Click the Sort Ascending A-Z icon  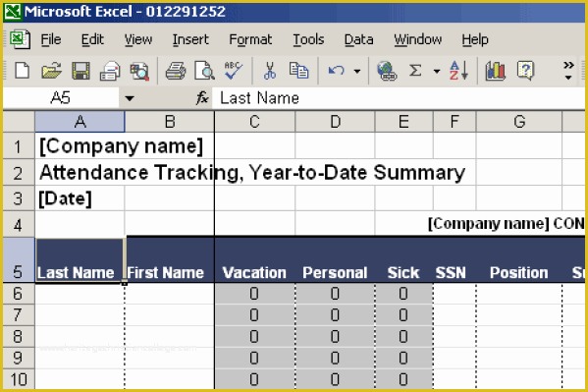point(459,70)
